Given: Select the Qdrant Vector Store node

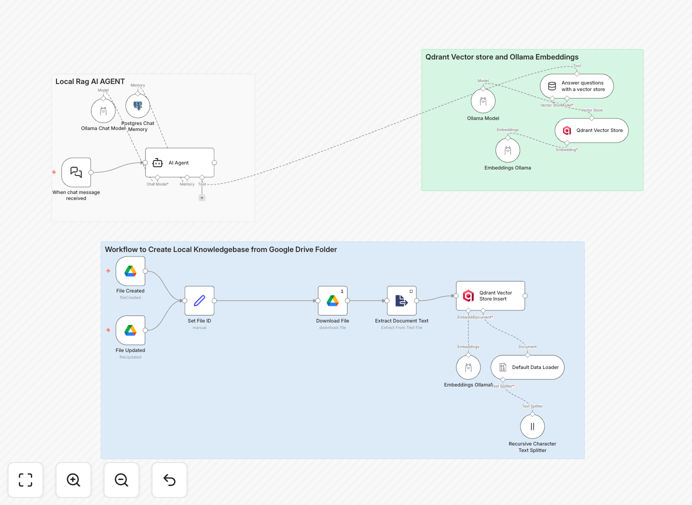Looking at the screenshot, I should [591, 130].
